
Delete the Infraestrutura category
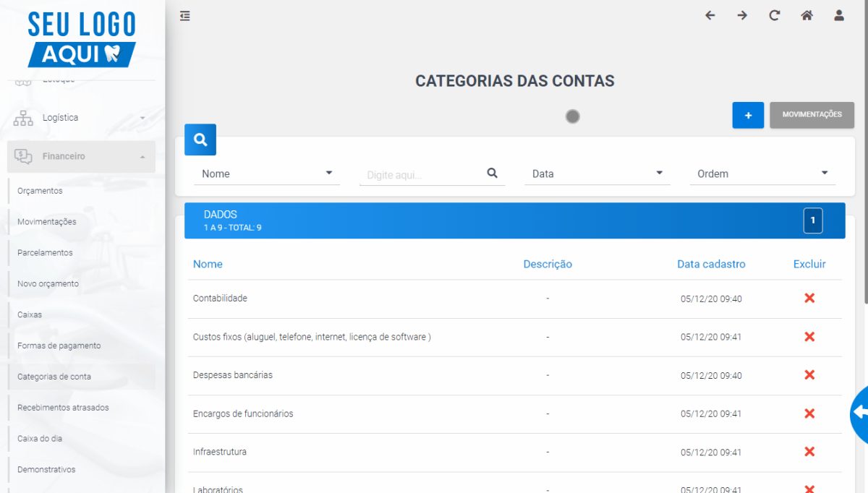(809, 452)
